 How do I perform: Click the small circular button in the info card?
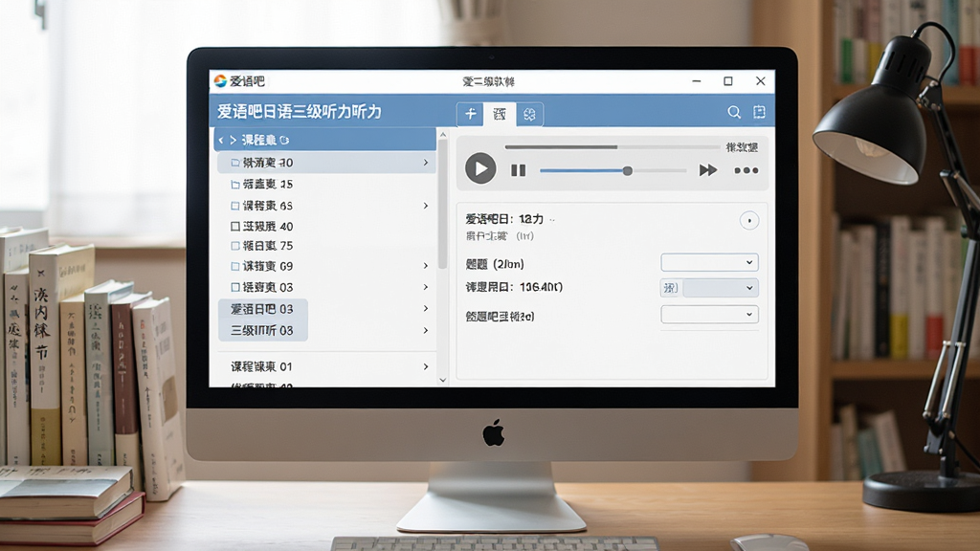(748, 221)
